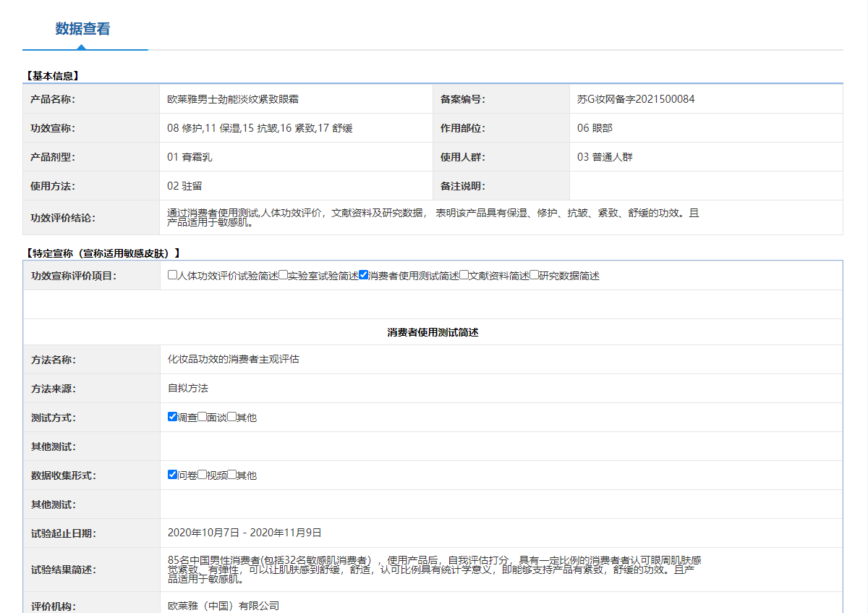Click the 方法名称 row label
Screen dimensions: 868x613
tap(53, 360)
